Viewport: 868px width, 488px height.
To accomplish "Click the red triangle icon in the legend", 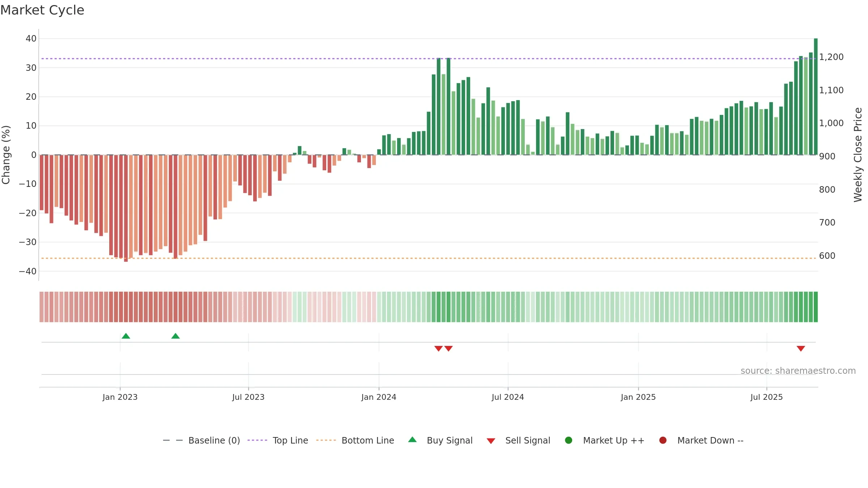I will pos(491,441).
